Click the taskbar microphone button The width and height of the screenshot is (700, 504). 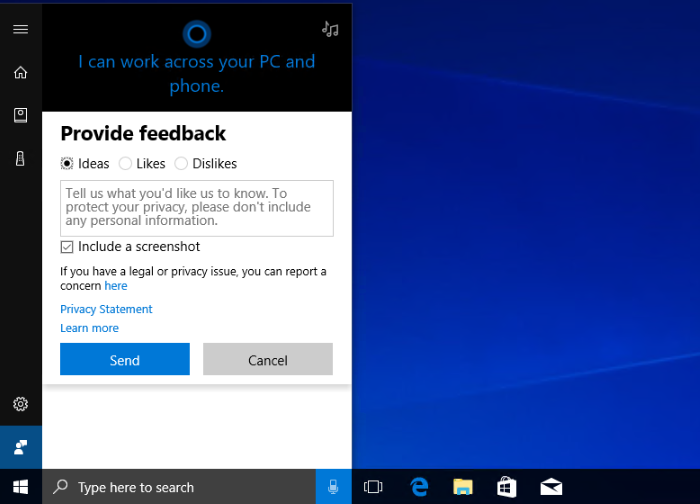pos(333,487)
